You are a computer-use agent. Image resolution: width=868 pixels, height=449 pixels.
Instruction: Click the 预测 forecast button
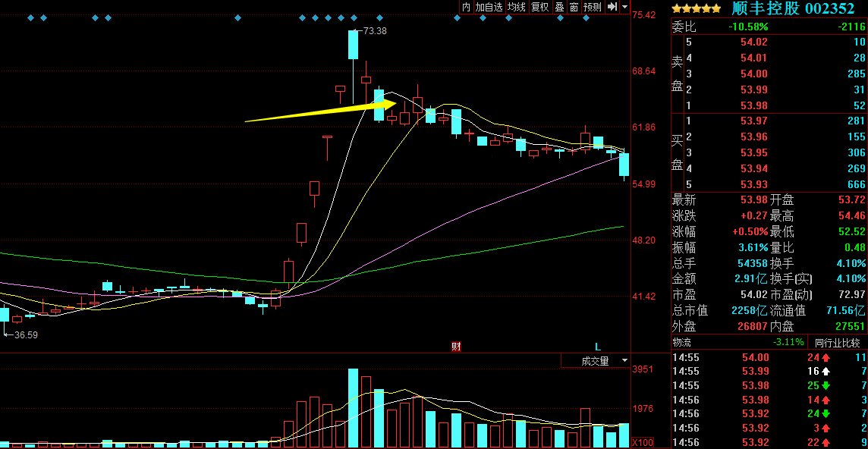point(593,7)
